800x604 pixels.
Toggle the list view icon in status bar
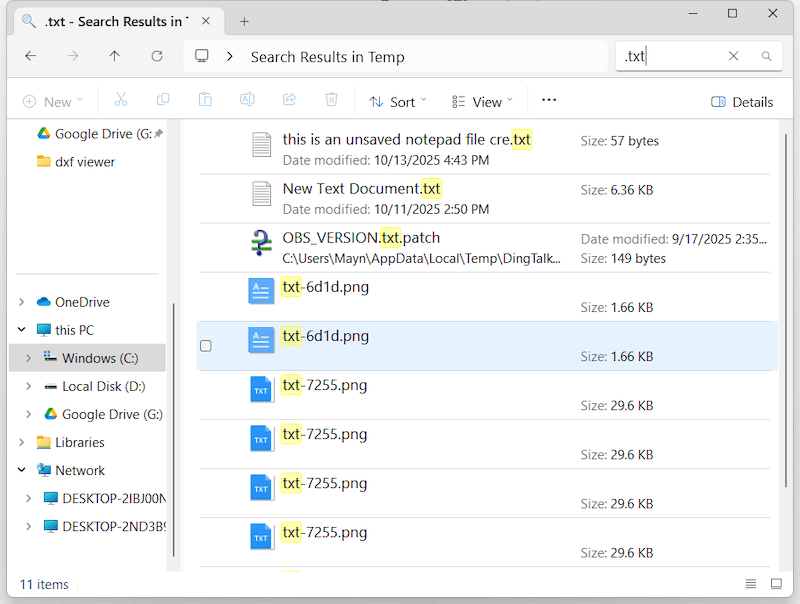(x=750, y=584)
